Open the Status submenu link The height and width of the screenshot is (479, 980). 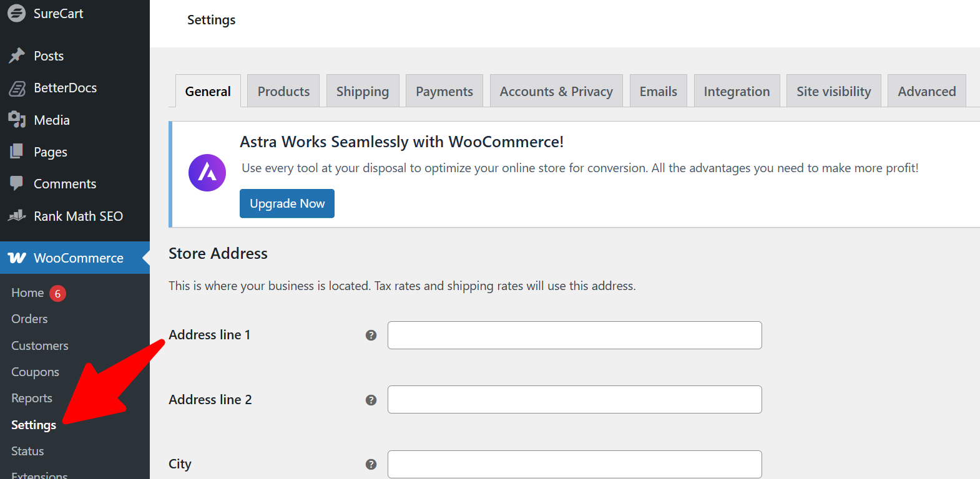click(27, 451)
